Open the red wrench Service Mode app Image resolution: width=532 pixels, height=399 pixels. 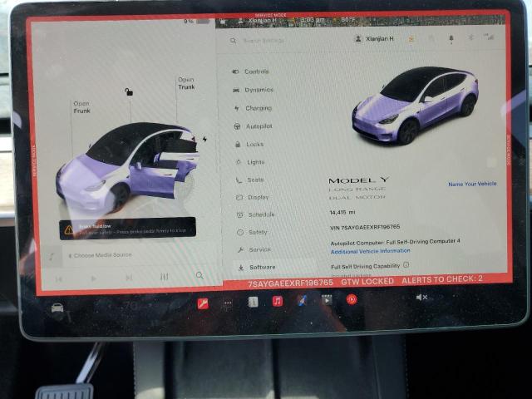pyautogui.click(x=203, y=303)
